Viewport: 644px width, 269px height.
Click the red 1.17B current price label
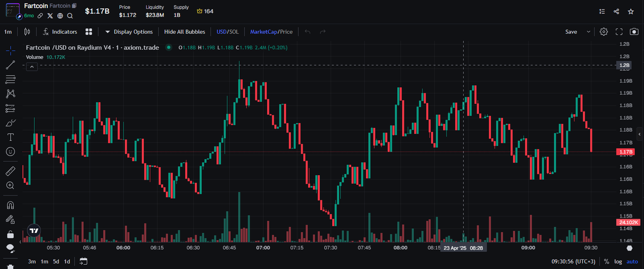click(626, 152)
